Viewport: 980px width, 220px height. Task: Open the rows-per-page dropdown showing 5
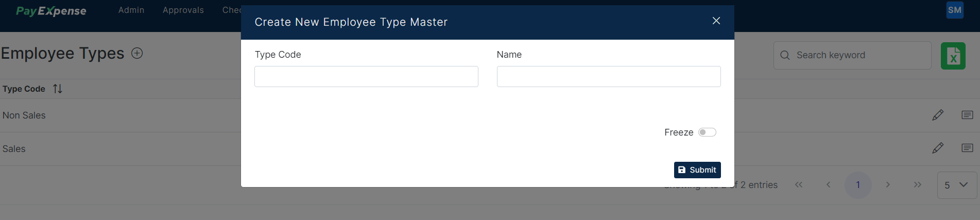click(x=957, y=185)
